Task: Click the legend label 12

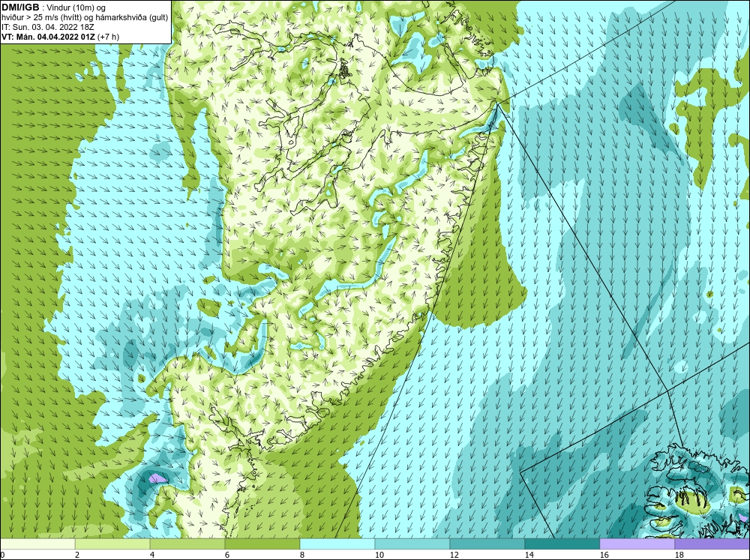Action: click(454, 555)
